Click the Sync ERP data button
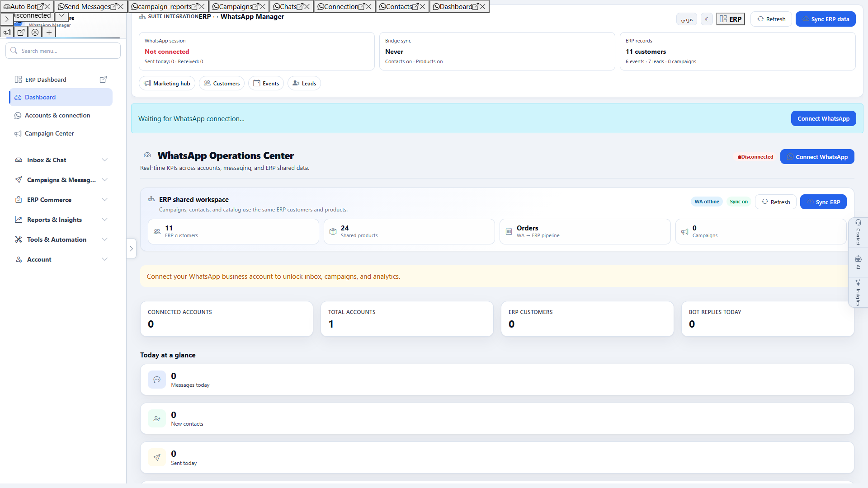The height and width of the screenshot is (488, 868). pos(826,19)
